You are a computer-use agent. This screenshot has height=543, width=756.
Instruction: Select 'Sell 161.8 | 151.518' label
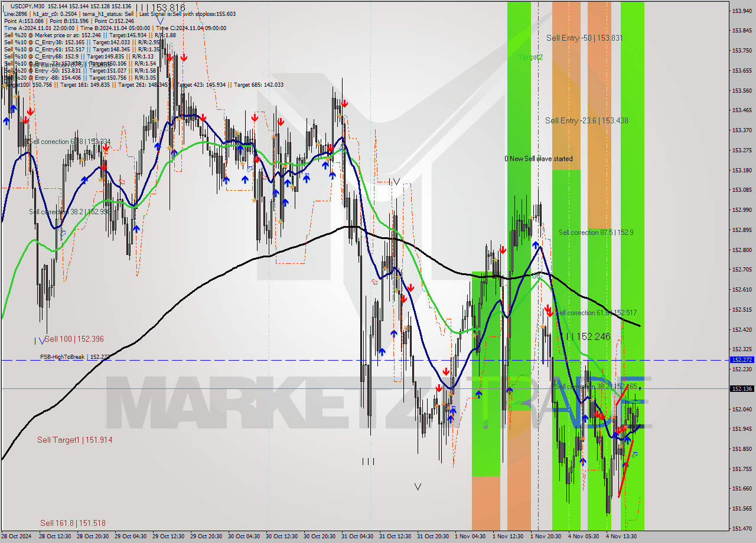[x=73, y=523]
